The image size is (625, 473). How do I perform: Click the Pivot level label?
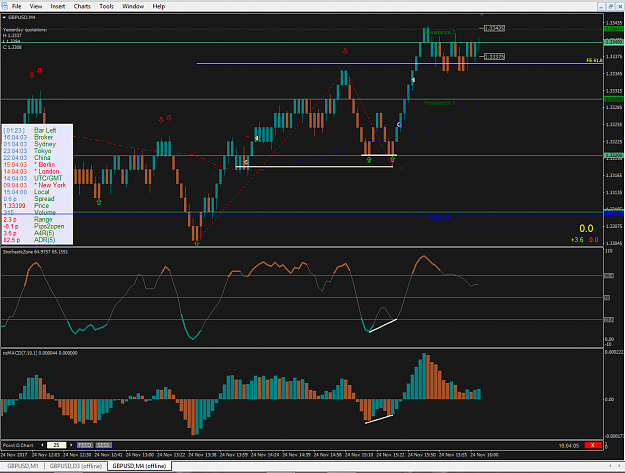point(439,217)
